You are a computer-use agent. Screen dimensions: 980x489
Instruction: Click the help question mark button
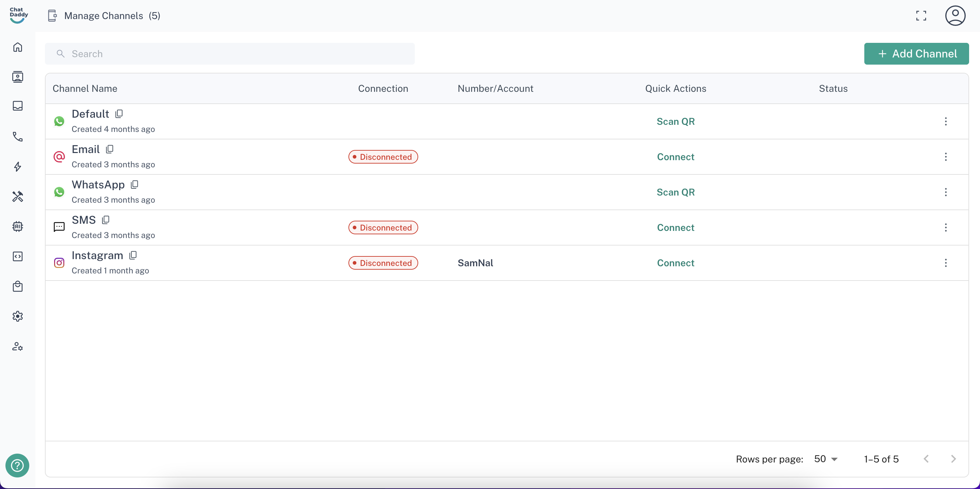[17, 465]
